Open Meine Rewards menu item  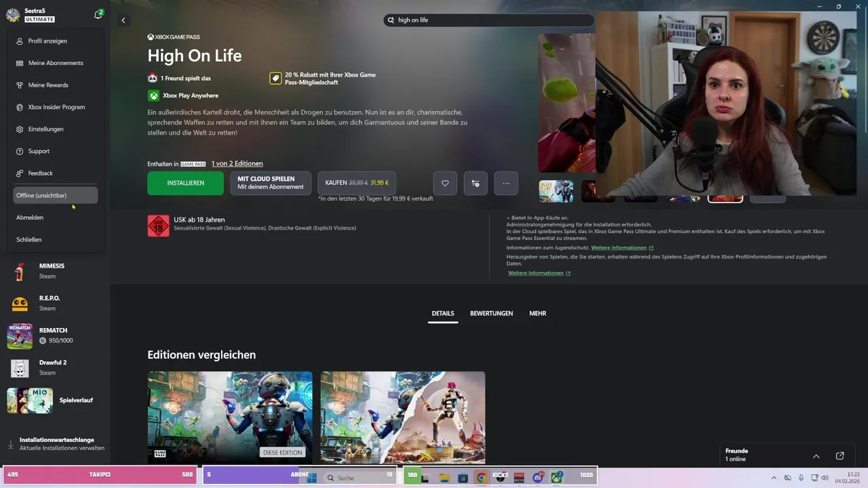[x=56, y=85]
